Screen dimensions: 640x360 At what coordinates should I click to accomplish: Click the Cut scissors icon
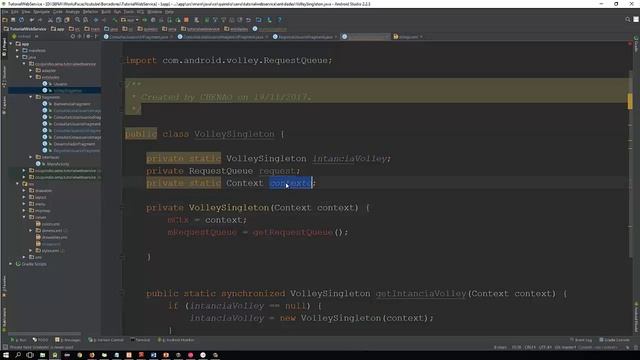51,20
